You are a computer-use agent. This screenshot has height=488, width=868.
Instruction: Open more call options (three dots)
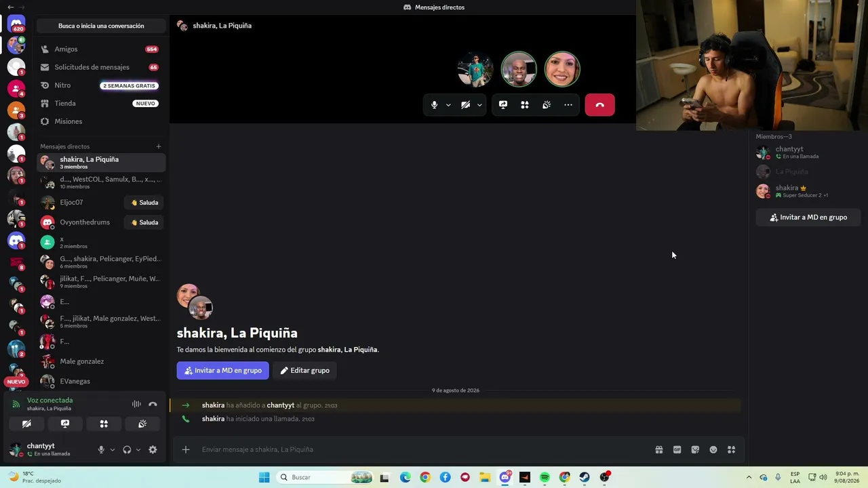(568, 105)
